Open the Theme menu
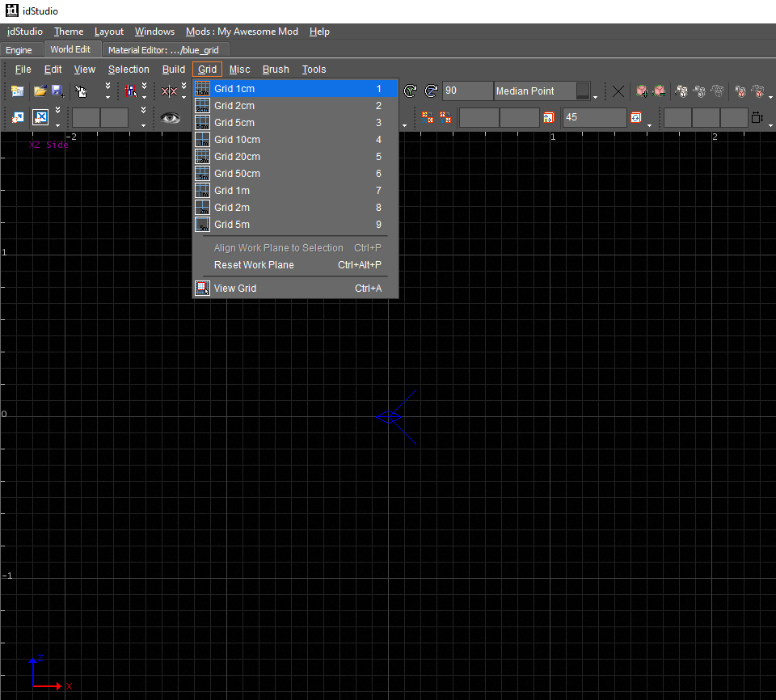Image resolution: width=776 pixels, height=700 pixels. click(69, 32)
